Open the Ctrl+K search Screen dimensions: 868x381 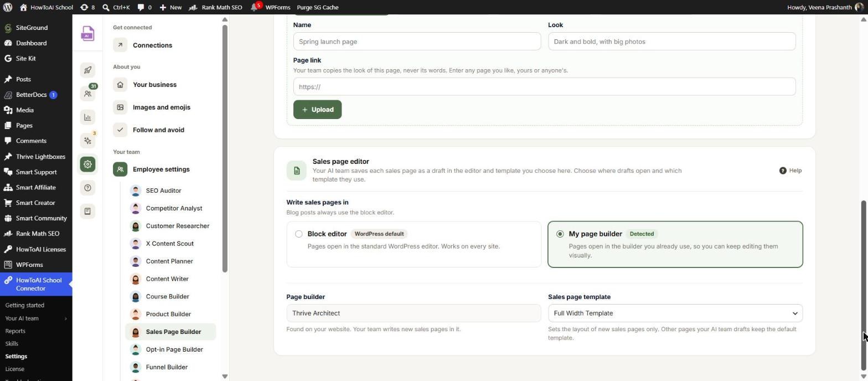(116, 7)
